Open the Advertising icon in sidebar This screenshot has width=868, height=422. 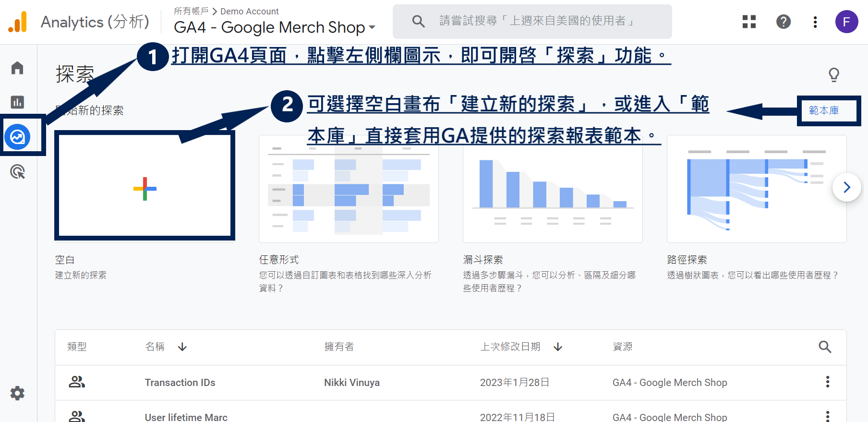point(17,171)
